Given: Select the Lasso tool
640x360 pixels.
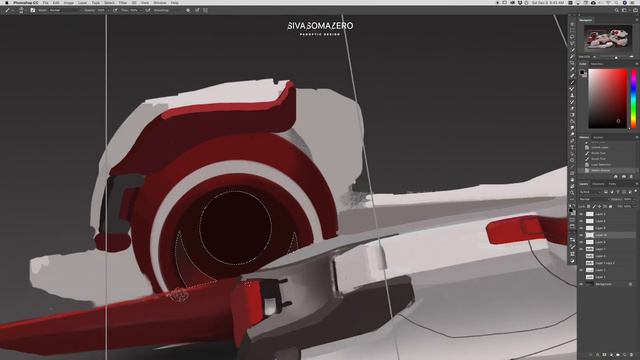Looking at the screenshot, I should coord(572,37).
